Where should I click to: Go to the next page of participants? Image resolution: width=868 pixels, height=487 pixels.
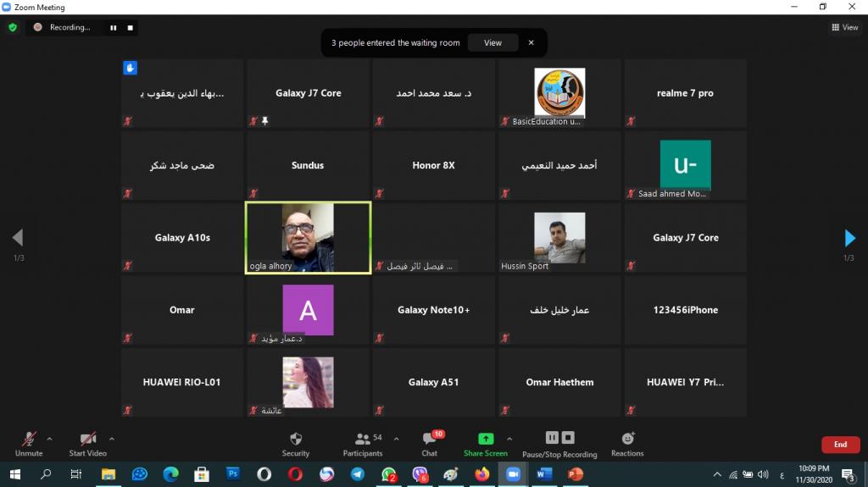point(849,238)
